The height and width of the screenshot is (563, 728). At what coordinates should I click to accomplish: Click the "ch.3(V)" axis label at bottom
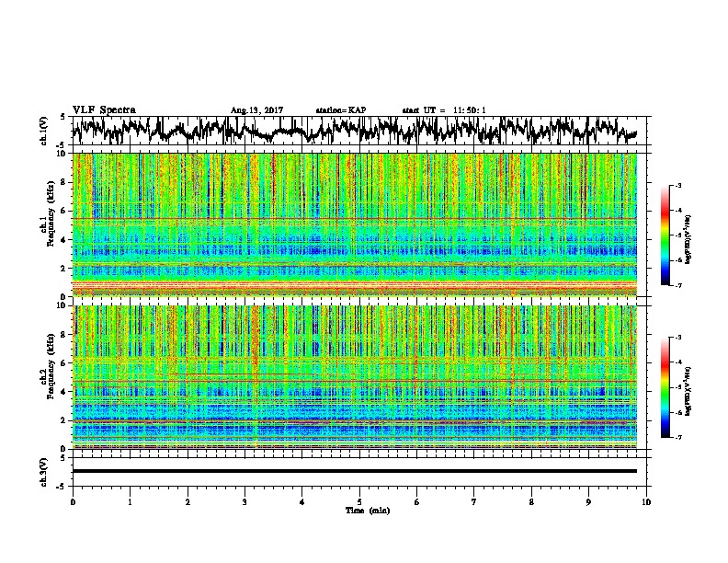[x=44, y=472]
